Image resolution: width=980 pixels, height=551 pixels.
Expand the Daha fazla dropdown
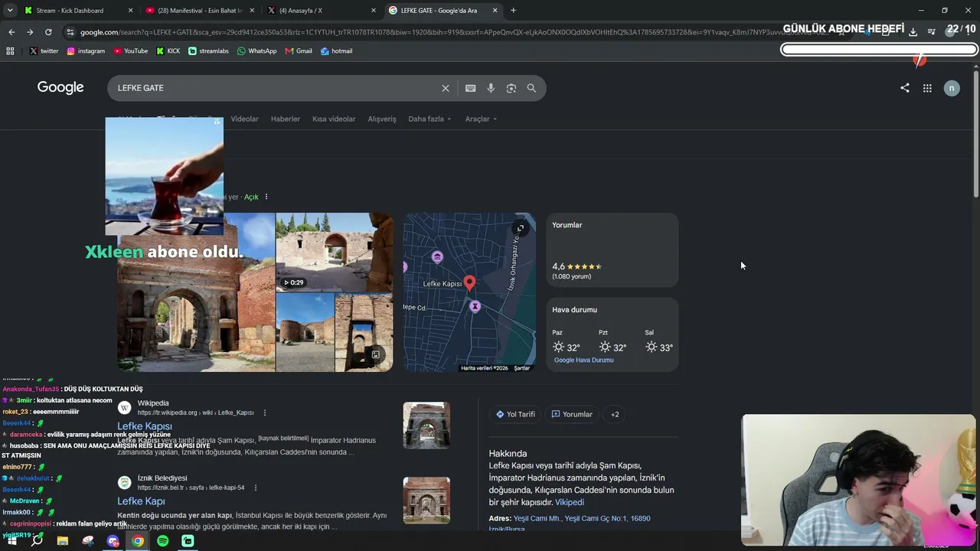(x=430, y=119)
